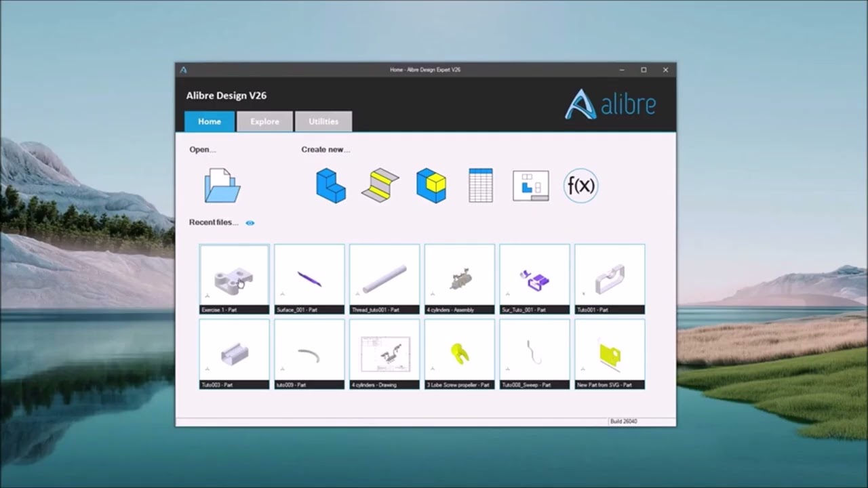Minimize the Alibre Design Expert window
868x488 pixels.
[622, 69]
